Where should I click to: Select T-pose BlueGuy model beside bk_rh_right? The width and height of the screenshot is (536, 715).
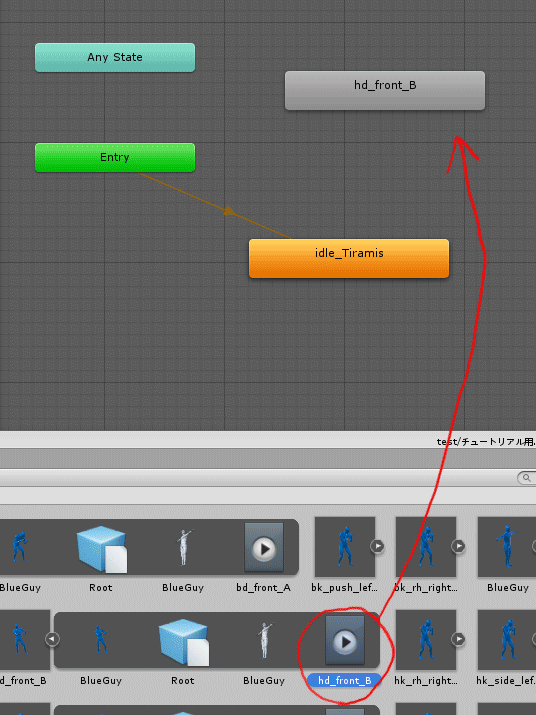[507, 547]
